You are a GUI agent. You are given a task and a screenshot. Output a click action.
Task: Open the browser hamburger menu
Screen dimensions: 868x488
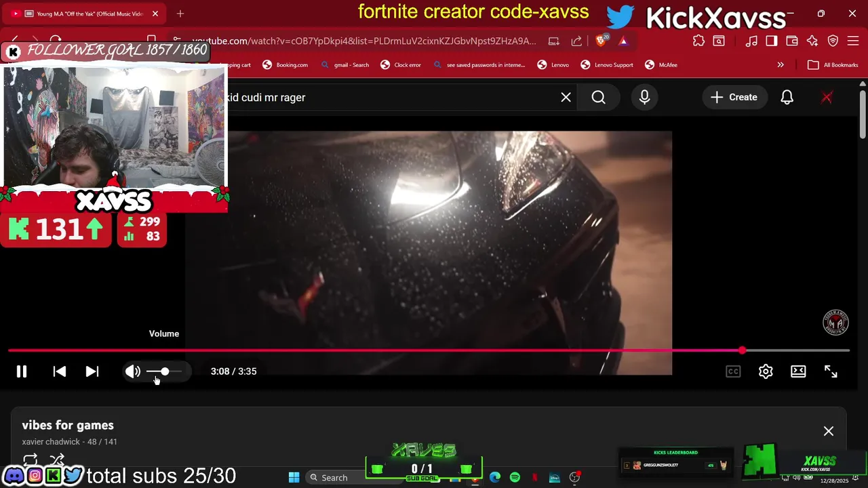click(853, 41)
